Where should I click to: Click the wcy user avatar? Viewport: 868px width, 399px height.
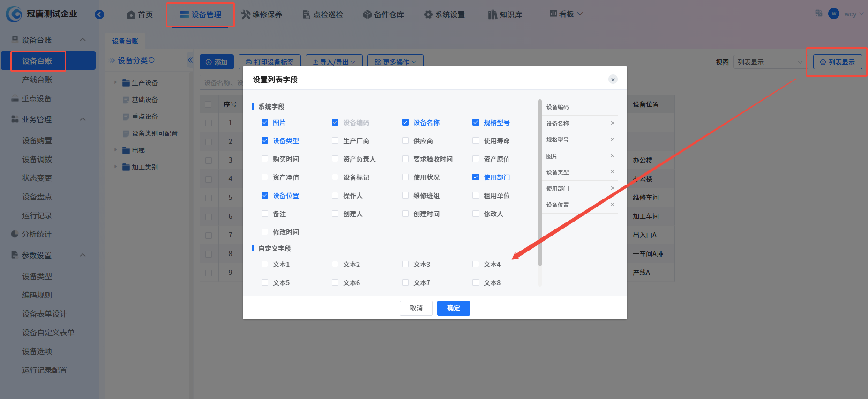834,14
